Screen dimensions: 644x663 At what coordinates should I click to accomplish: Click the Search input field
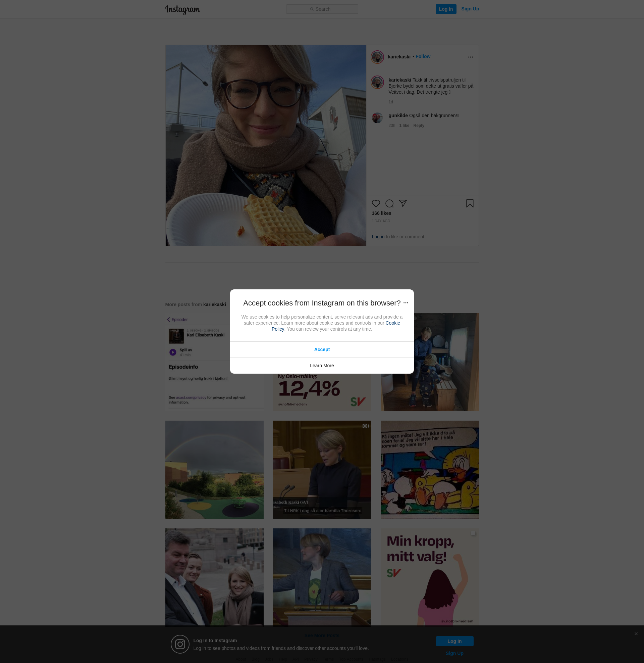click(322, 9)
